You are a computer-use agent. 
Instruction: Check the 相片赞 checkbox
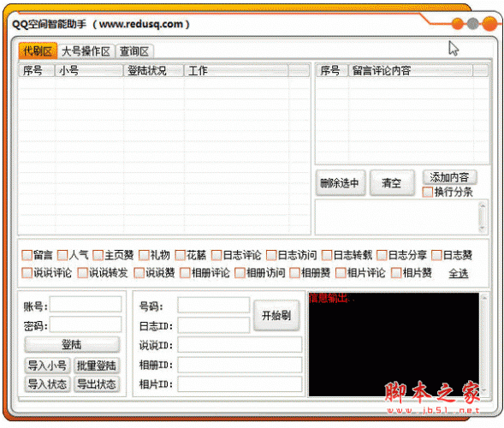pos(396,273)
